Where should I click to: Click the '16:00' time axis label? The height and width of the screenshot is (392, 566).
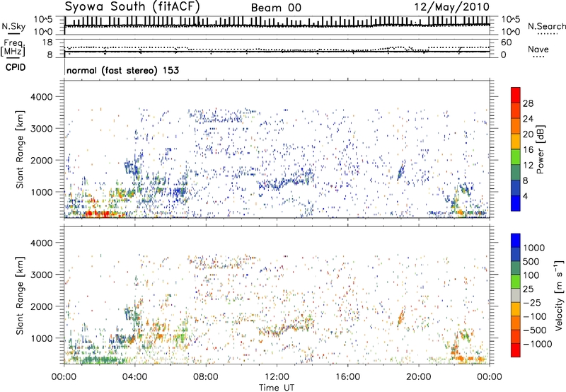point(347,377)
